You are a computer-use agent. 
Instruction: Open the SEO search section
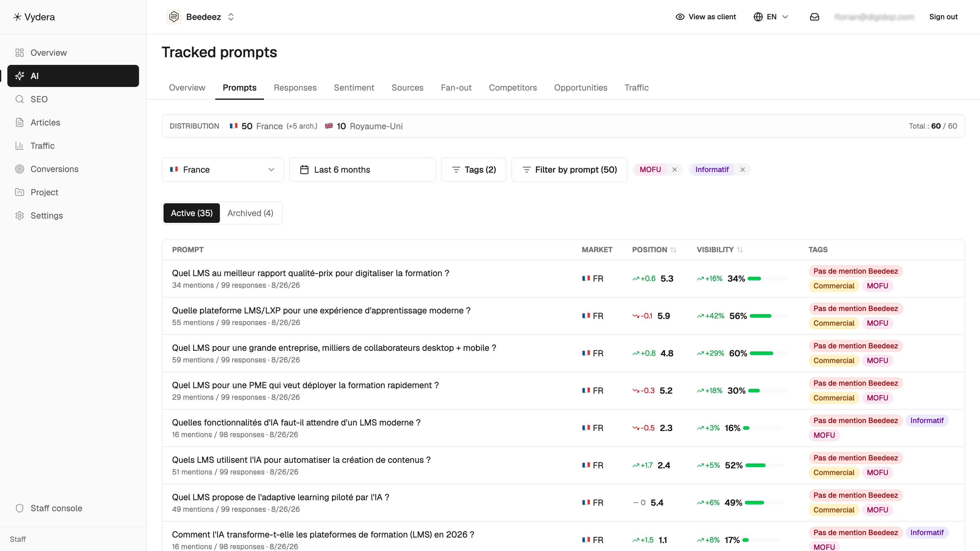tap(73, 99)
